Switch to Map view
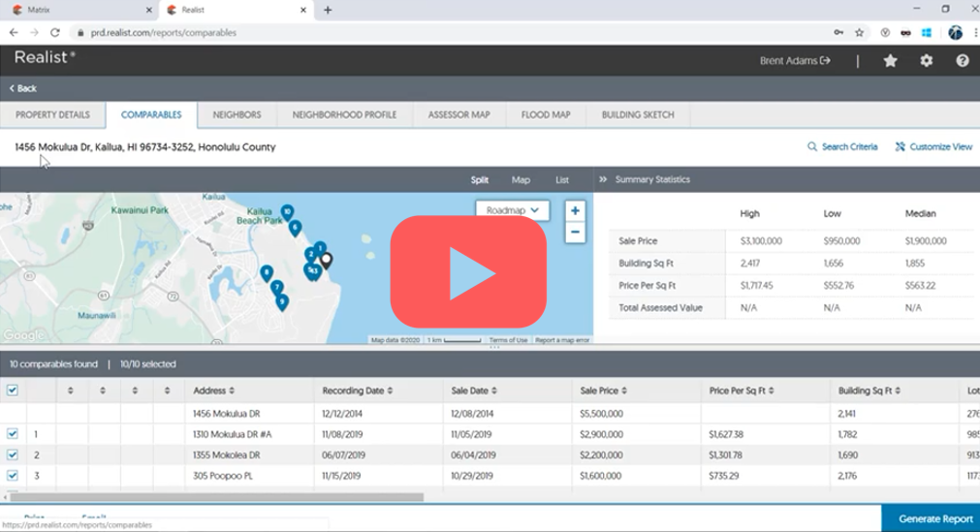Screen dimensions: 980x532 point(521,180)
